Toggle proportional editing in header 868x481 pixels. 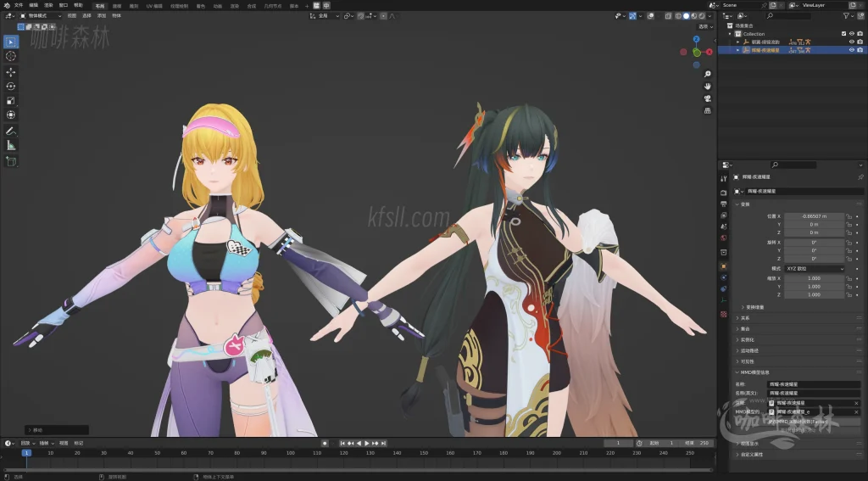[384, 16]
